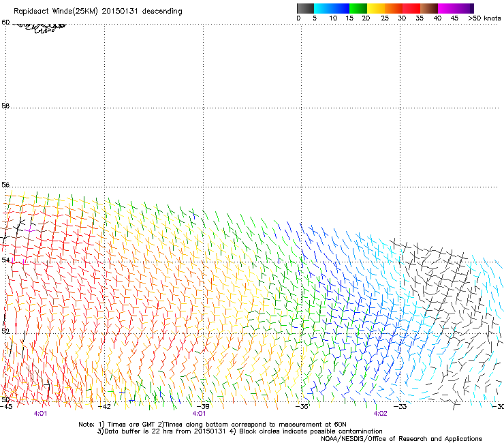Click the longitude label '-33'

[x=400, y=406]
